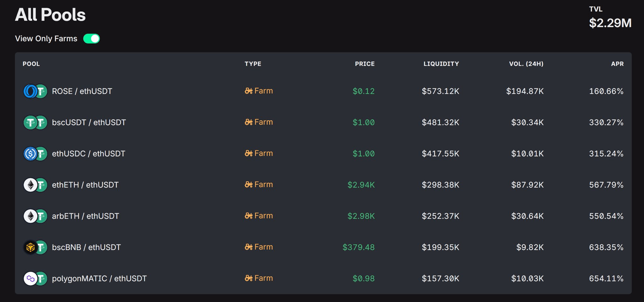Toggle the View Only Farms switch
Image resolution: width=644 pixels, height=302 pixels.
pos(91,39)
